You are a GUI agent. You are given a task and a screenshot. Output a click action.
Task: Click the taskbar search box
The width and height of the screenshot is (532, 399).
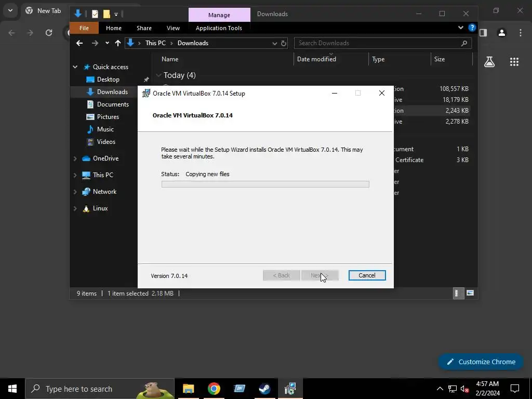(x=100, y=389)
